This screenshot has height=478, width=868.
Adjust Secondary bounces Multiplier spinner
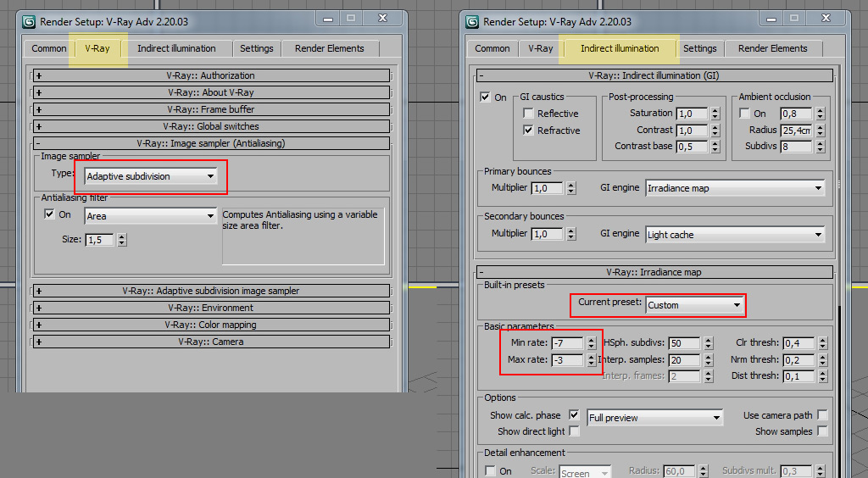(571, 234)
